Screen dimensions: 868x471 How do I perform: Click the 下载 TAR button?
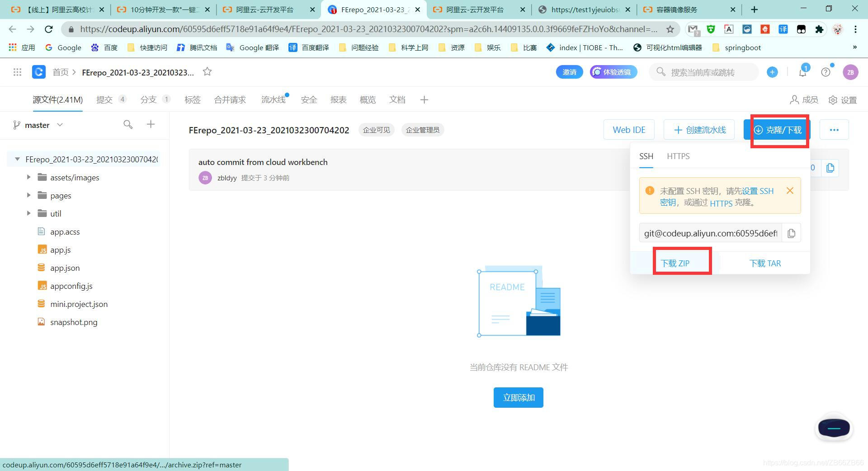[765, 263]
